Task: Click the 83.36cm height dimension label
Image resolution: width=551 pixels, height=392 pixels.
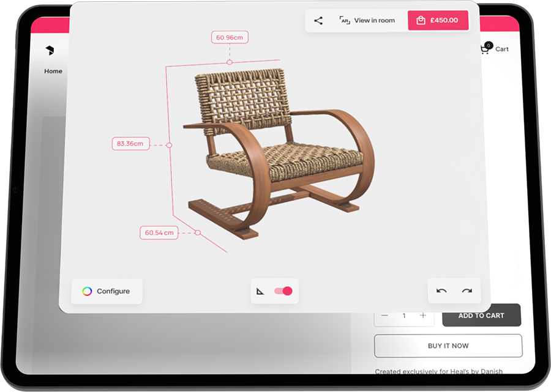Action: click(x=130, y=143)
